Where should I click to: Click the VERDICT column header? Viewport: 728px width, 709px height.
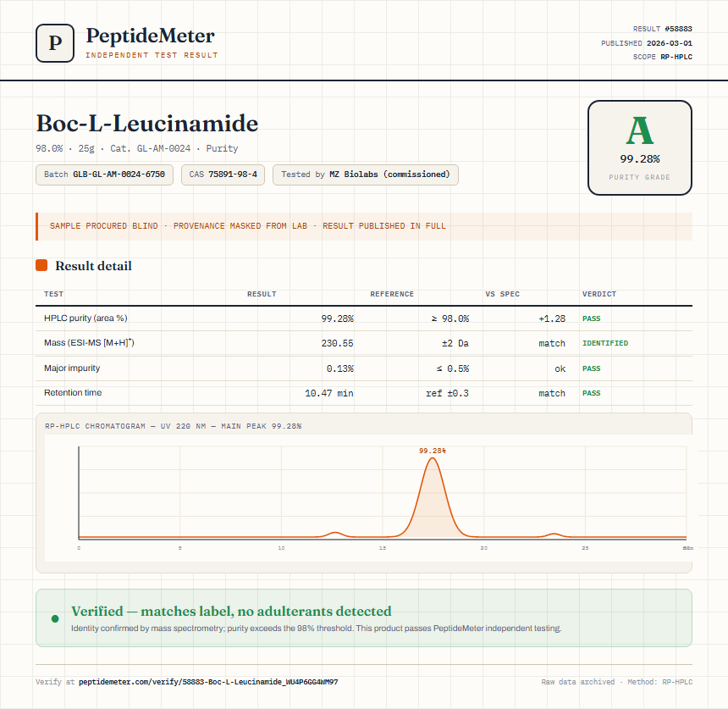click(x=599, y=294)
